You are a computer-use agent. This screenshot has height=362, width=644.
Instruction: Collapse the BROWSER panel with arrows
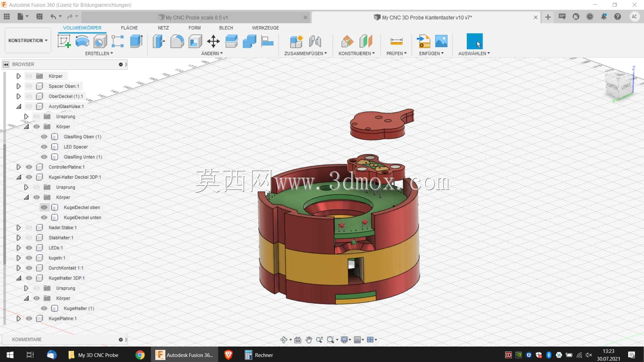coord(6,64)
